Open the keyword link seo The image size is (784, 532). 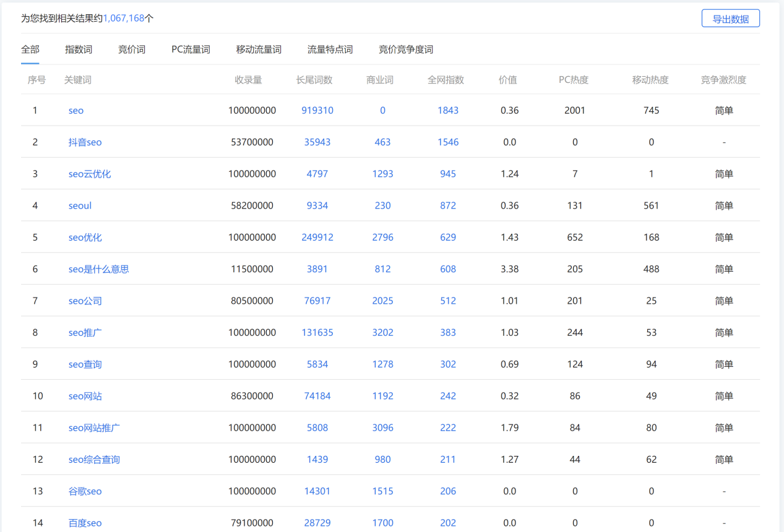click(x=76, y=110)
